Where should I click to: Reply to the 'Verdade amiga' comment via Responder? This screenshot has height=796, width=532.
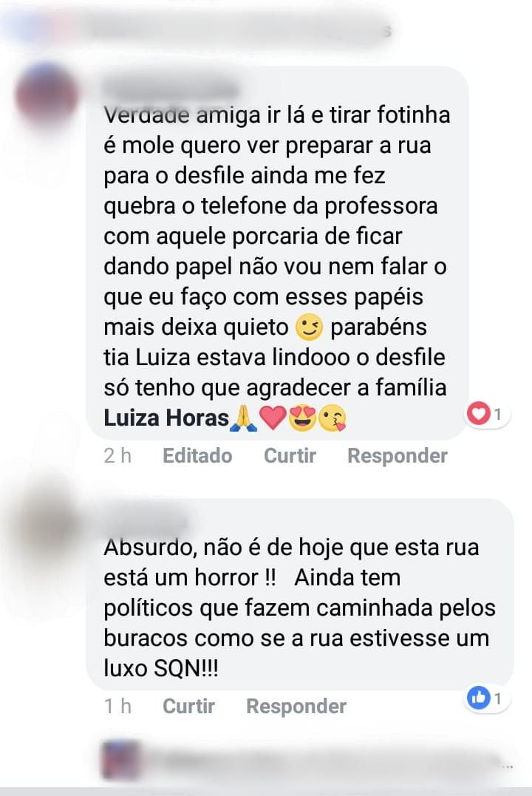pyautogui.click(x=398, y=455)
